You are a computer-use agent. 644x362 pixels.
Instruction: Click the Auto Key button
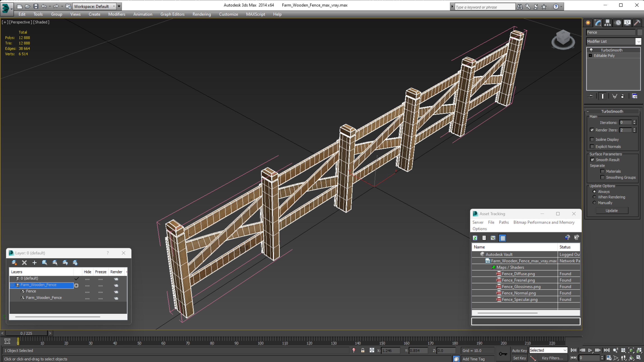point(519,350)
